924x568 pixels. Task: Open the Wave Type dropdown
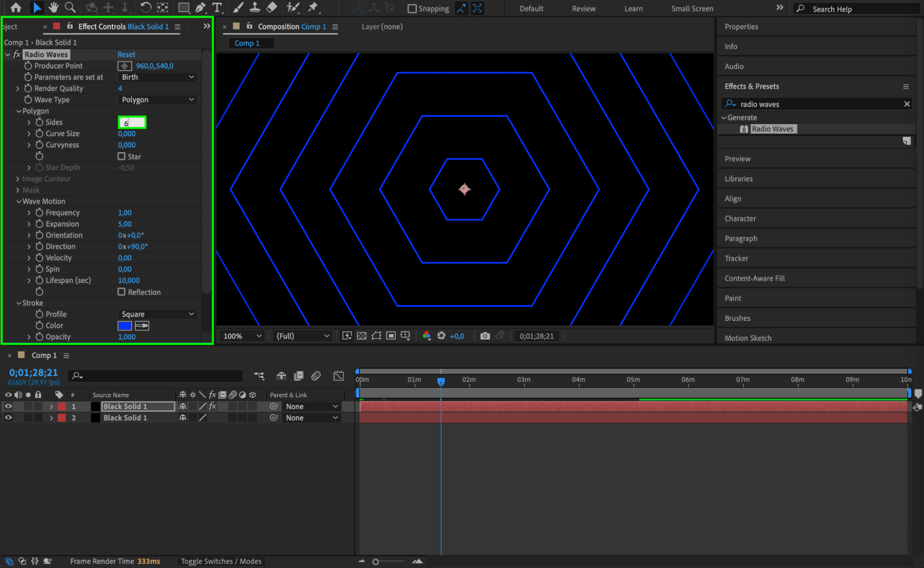pyautogui.click(x=158, y=99)
